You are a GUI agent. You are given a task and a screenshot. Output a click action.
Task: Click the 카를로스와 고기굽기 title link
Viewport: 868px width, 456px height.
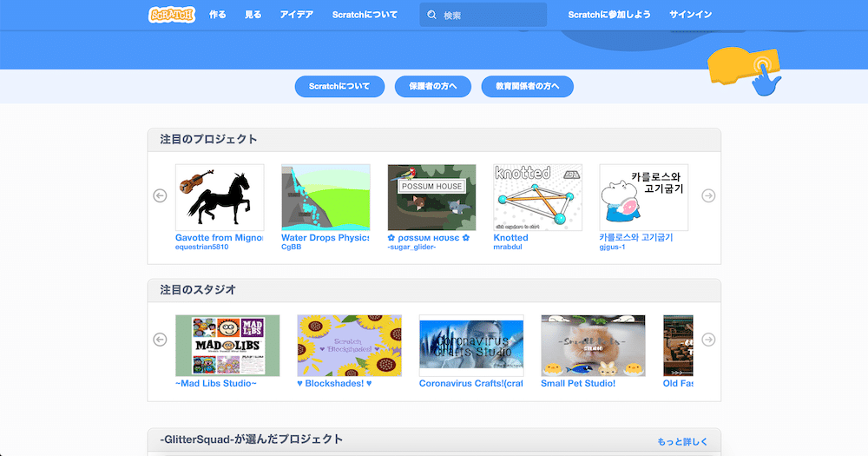(636, 237)
